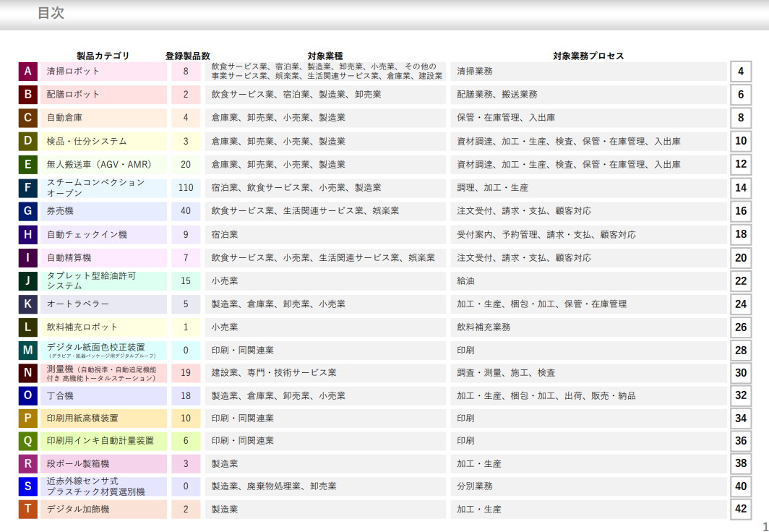Click page number 10 box
Viewport: 769px width, 532px height.
(x=741, y=141)
